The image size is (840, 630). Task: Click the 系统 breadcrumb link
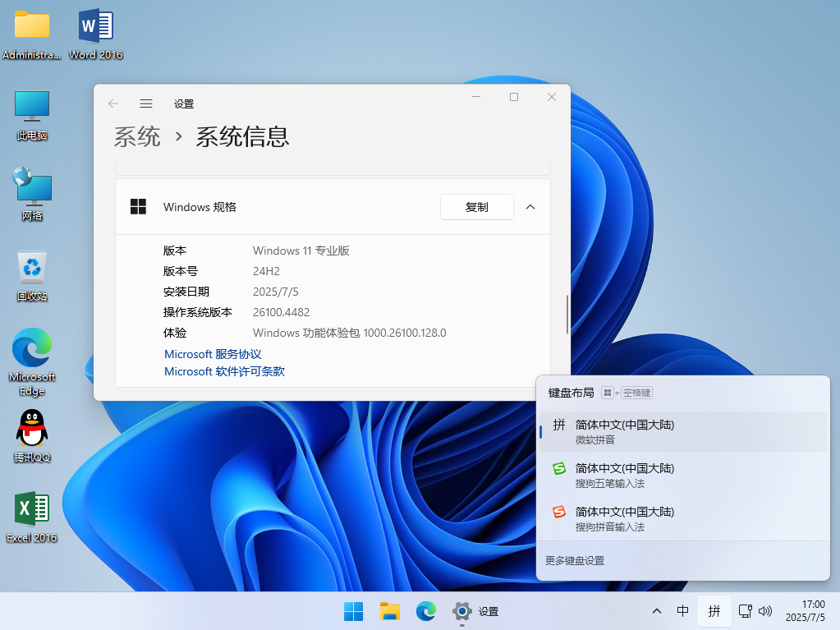(x=137, y=136)
